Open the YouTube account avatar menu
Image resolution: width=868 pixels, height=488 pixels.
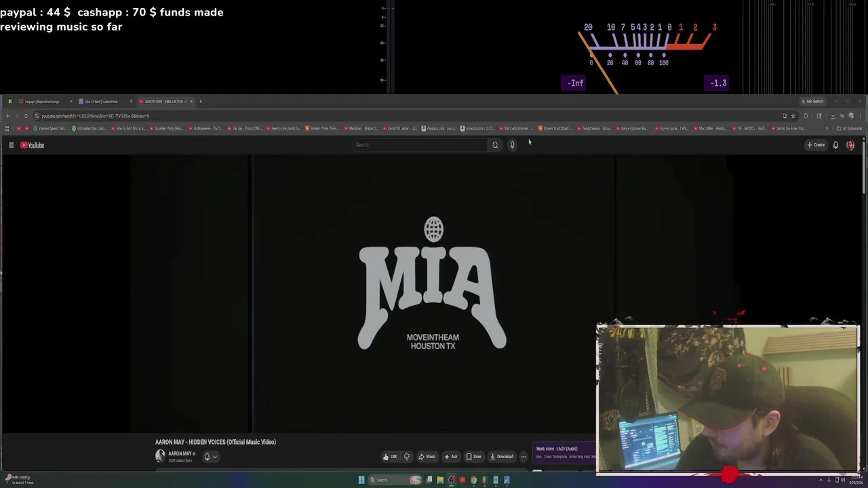[850, 145]
